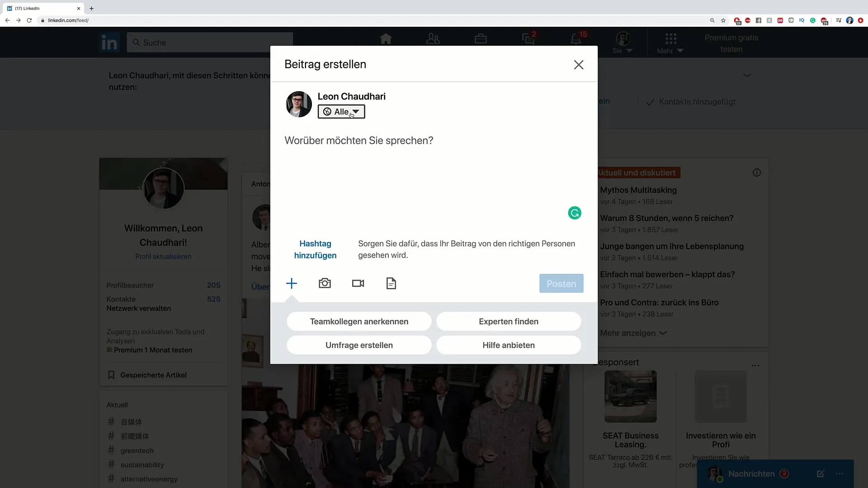Click Leon Chaudhari's avatar in the post dialog
Screen dimensions: 868x488
tap(299, 104)
